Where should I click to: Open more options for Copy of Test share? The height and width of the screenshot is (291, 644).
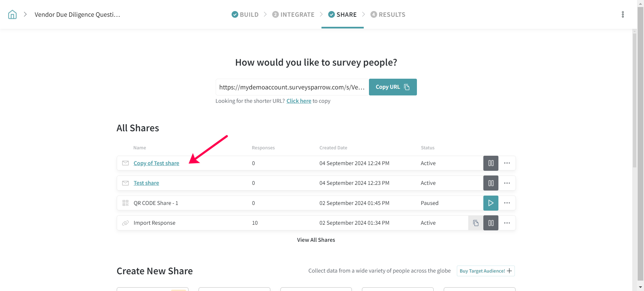click(507, 163)
